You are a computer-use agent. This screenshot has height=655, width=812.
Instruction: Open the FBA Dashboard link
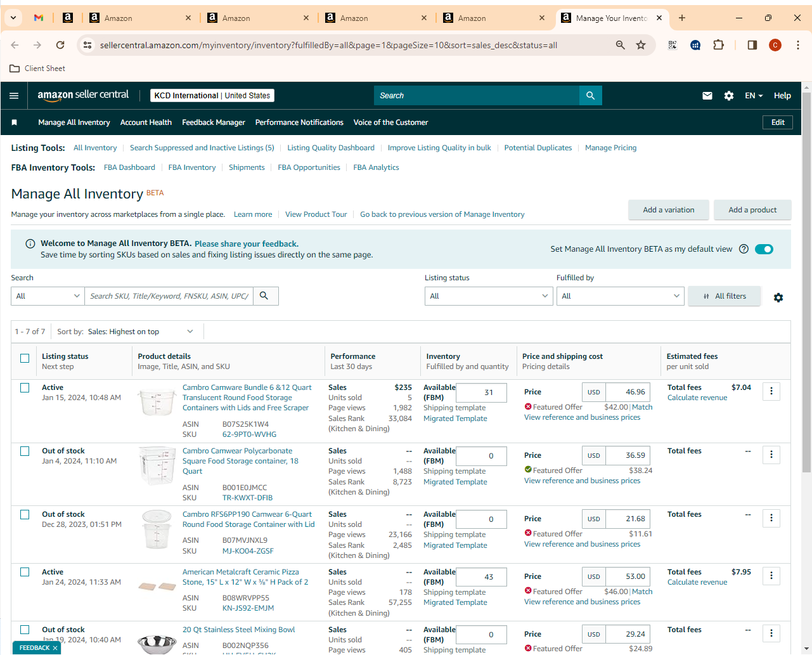(x=129, y=167)
